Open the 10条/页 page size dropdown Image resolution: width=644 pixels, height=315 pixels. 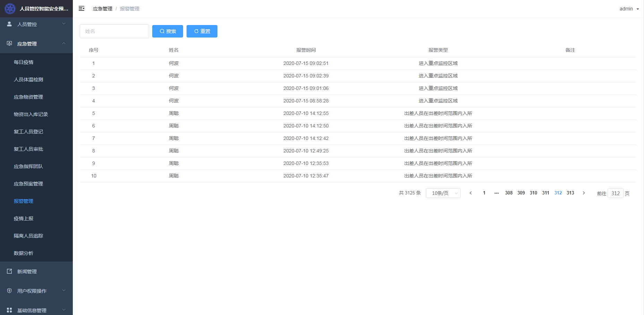[x=443, y=193]
